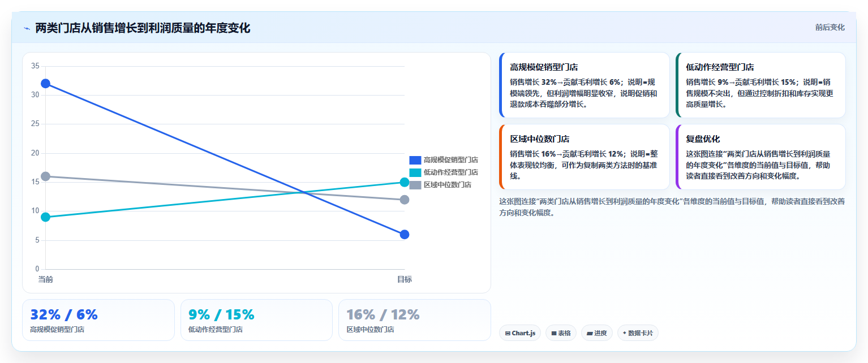
Task: Select the gray data point at 16 on 当前
Action: pos(46,176)
